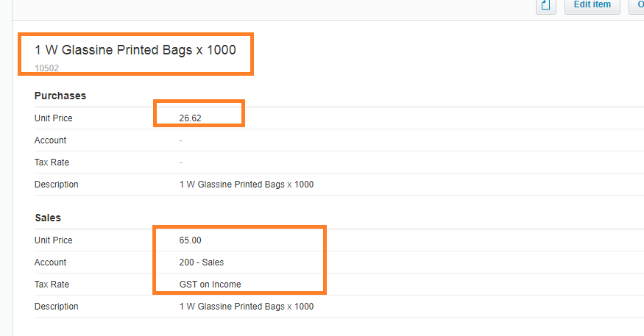The width and height of the screenshot is (644, 336).
Task: Click the Purchases section heading
Action: (x=60, y=96)
